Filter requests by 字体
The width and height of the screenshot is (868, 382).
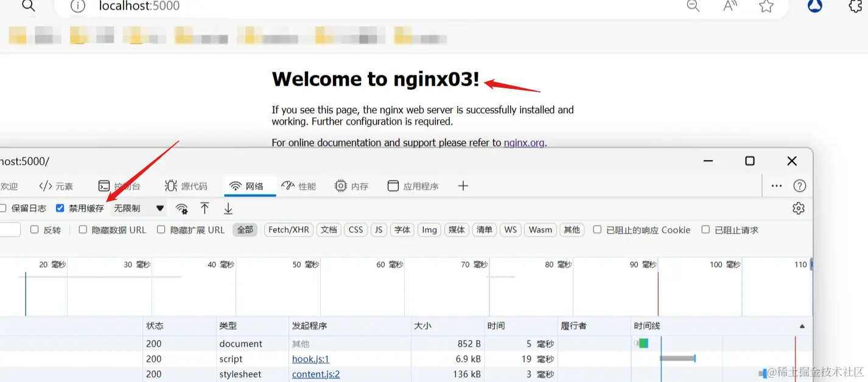[x=402, y=230]
